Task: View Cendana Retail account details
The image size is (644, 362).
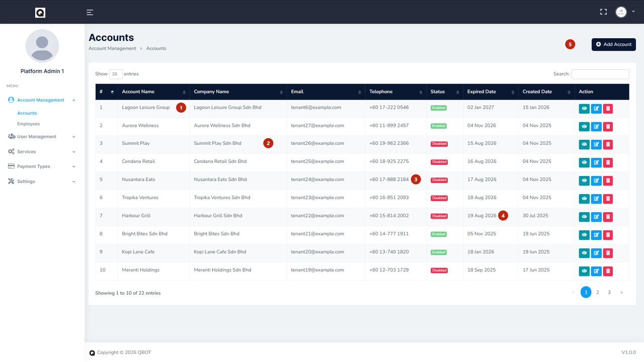Action: tap(584, 163)
